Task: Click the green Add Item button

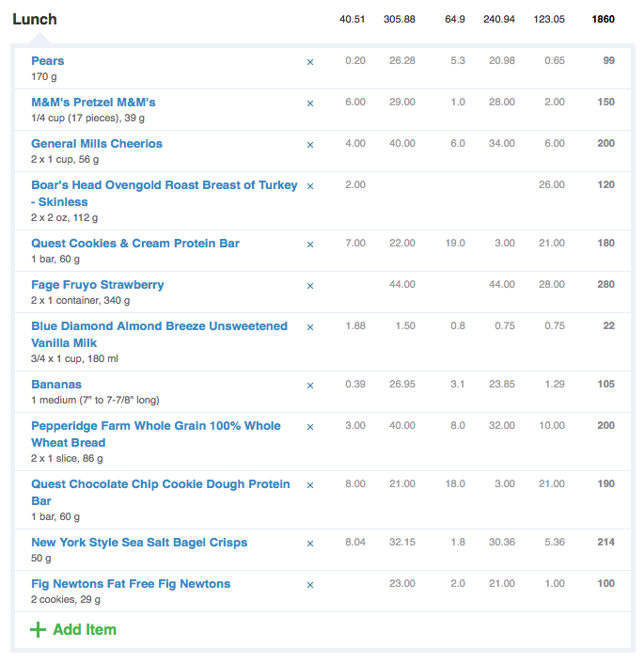Action: 73,629
